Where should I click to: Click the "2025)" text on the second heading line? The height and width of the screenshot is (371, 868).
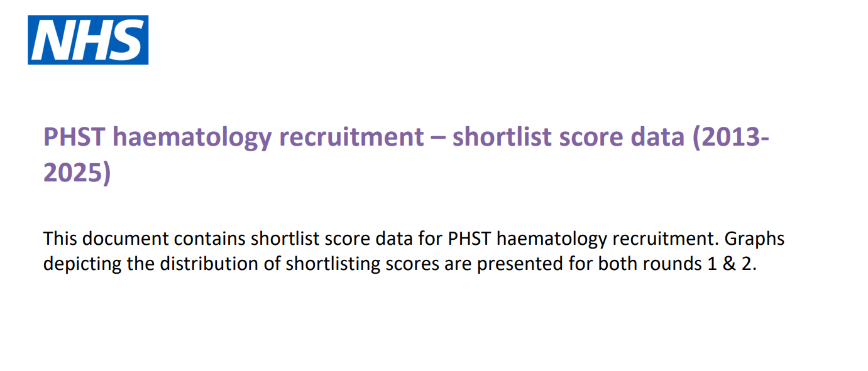(77, 173)
